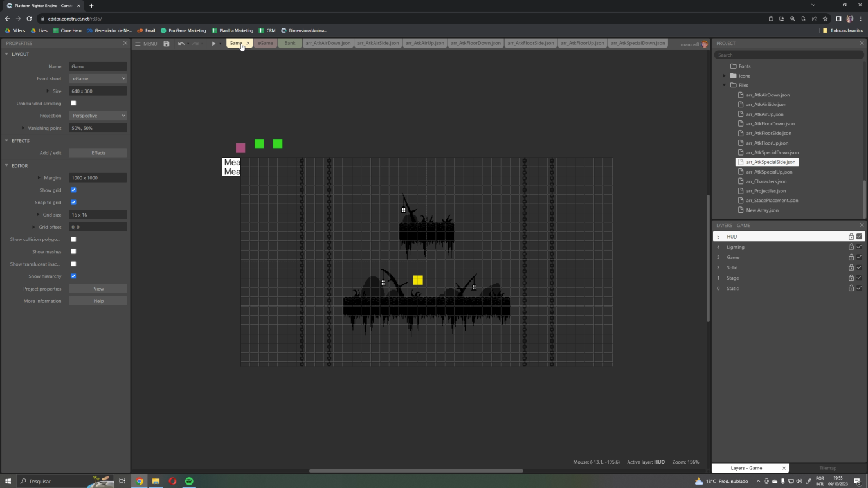Viewport: 868px width, 488px height.
Task: Enable Show collision polygons
Action: (x=73, y=239)
